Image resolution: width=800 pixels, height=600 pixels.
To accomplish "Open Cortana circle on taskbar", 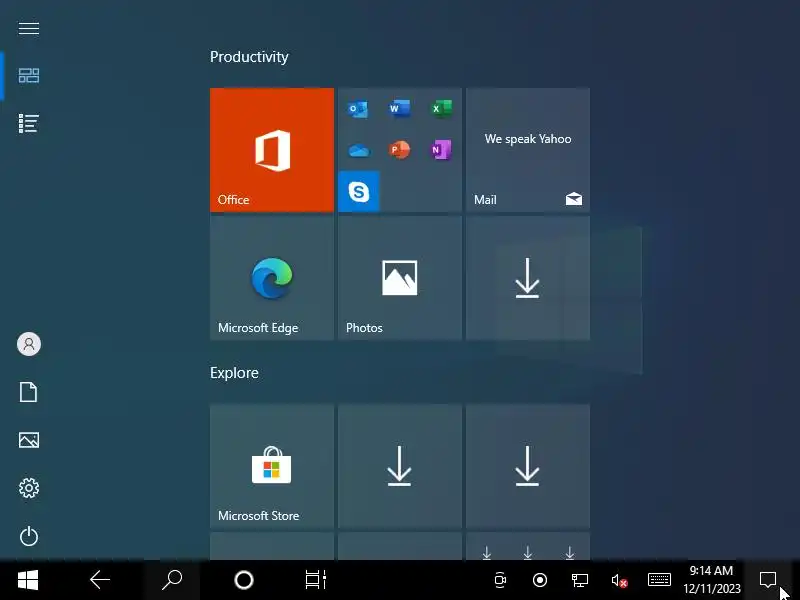I will [244, 580].
